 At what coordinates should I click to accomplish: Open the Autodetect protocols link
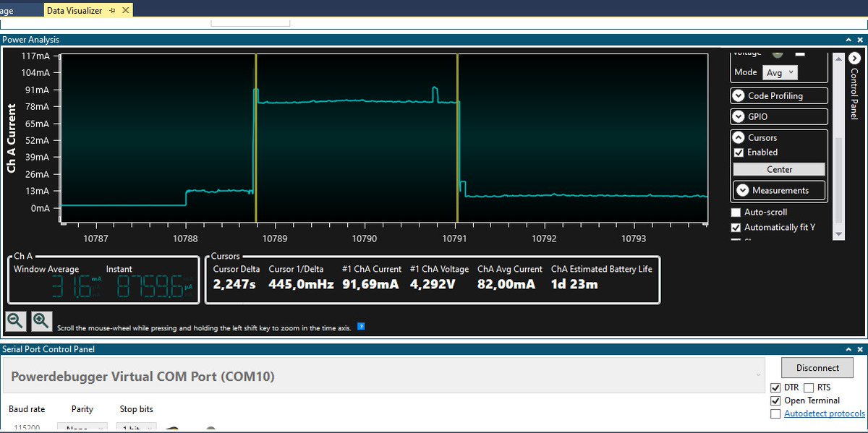pos(825,413)
